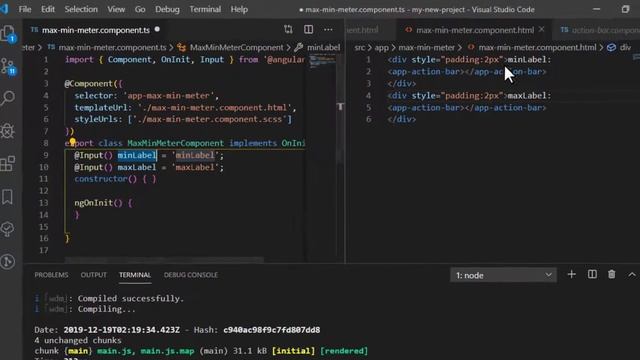
Task: Switch to the PROBLEMS panel tab
Action: [x=51, y=275]
